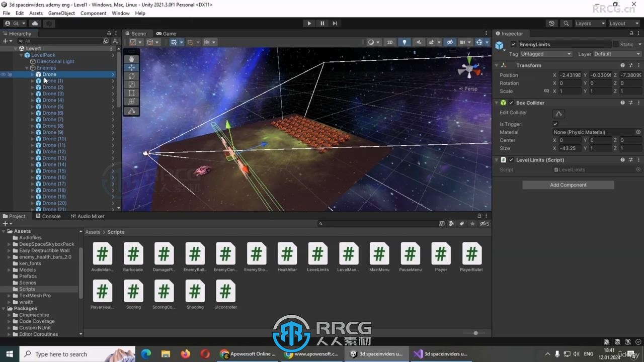Collapse the Transform component
Image resolution: width=644 pixels, height=362 pixels.
pos(496,65)
